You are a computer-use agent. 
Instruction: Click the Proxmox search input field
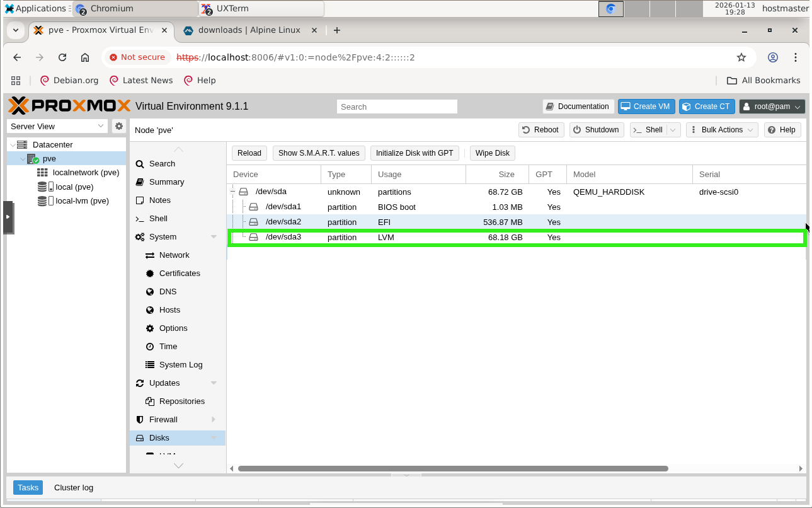point(397,107)
